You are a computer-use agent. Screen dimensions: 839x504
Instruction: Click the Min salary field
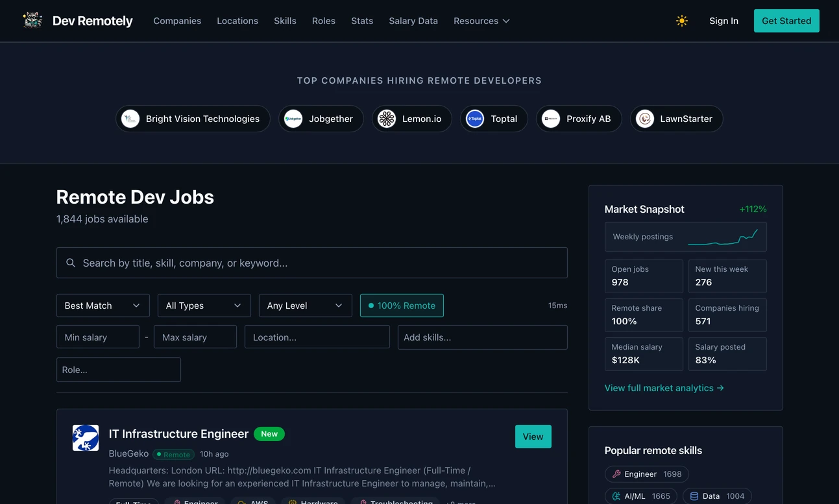click(98, 337)
